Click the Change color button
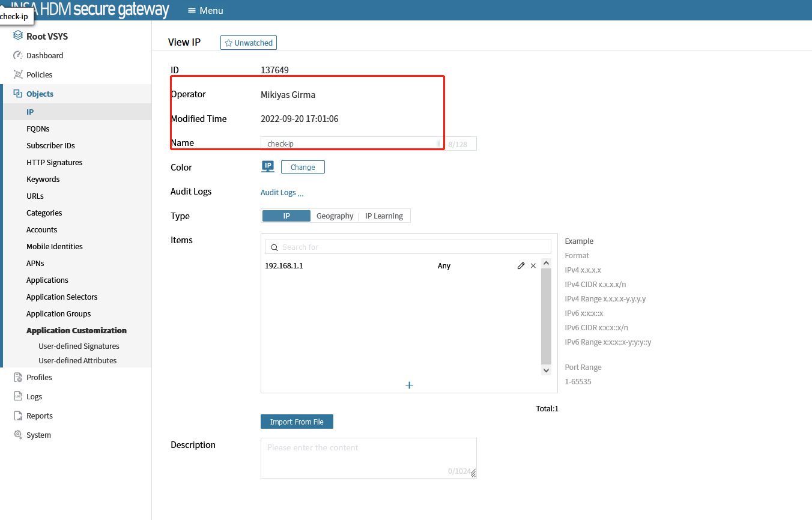The width and height of the screenshot is (812, 520). pos(303,167)
